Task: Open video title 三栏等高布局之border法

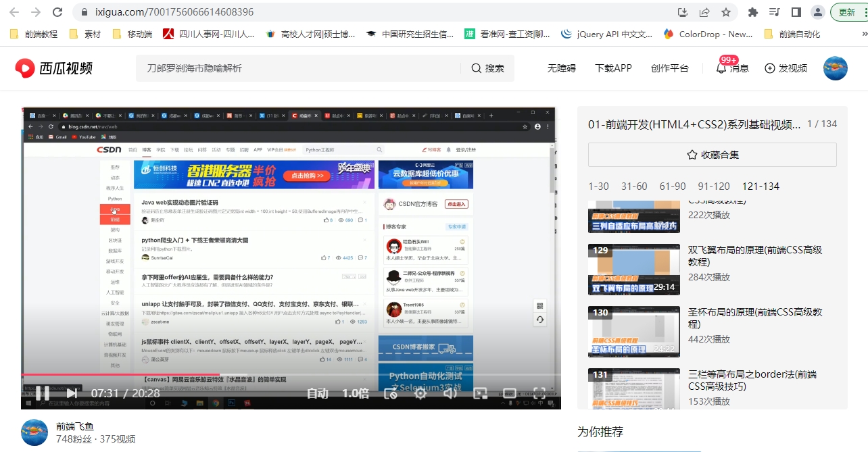Action: tap(752, 380)
